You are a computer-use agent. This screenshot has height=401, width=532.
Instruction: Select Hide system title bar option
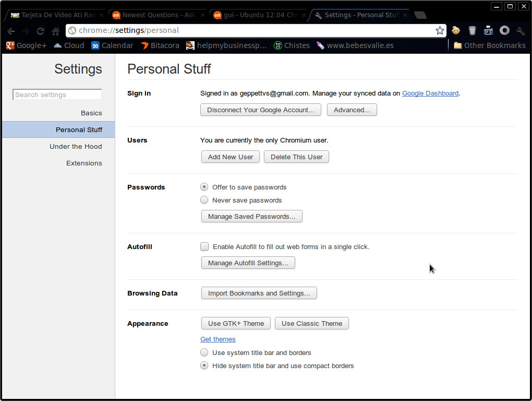click(x=204, y=365)
